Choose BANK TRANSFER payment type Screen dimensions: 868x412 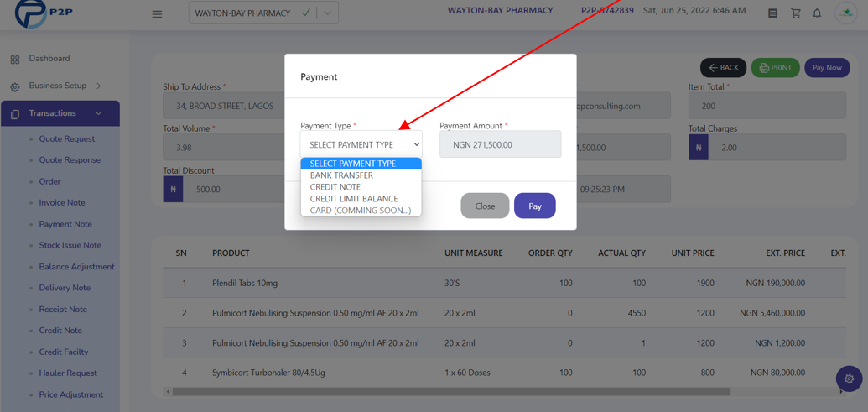click(361, 175)
